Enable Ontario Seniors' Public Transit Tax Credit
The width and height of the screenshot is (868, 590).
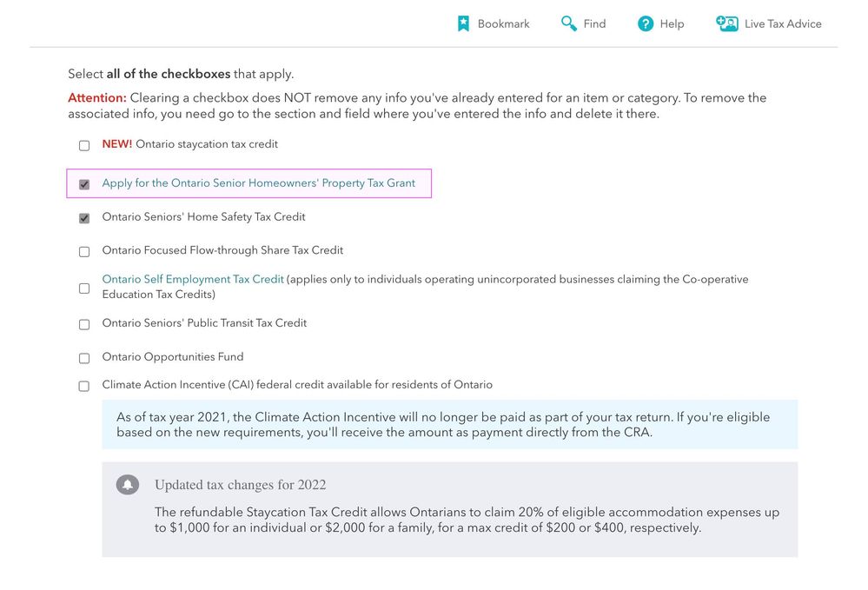coord(84,324)
